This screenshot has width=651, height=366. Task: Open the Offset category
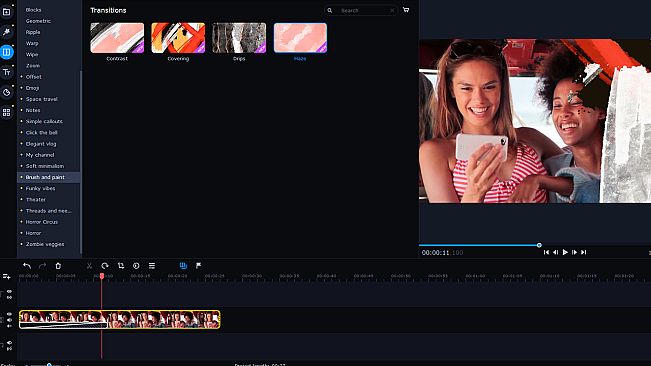[33, 77]
